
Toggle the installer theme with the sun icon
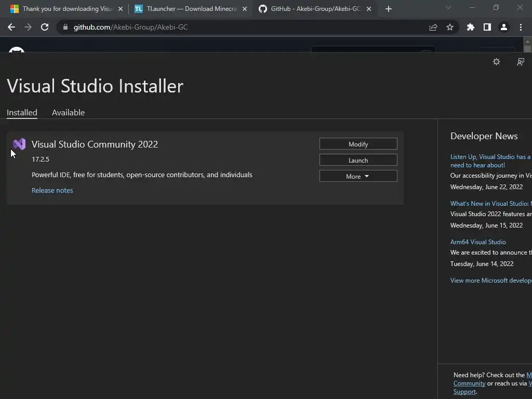[496, 62]
